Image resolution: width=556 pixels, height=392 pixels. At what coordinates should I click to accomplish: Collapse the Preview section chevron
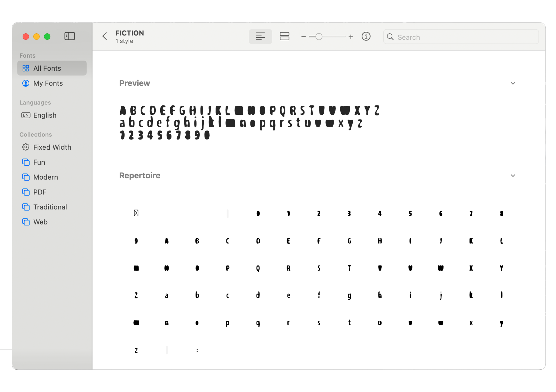[513, 83]
